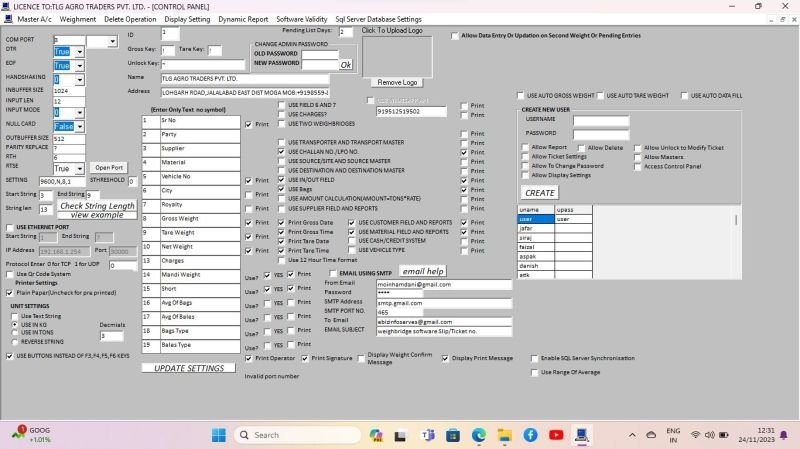Open the Windows Start menu
The width and height of the screenshot is (800, 449).
pos(219,435)
